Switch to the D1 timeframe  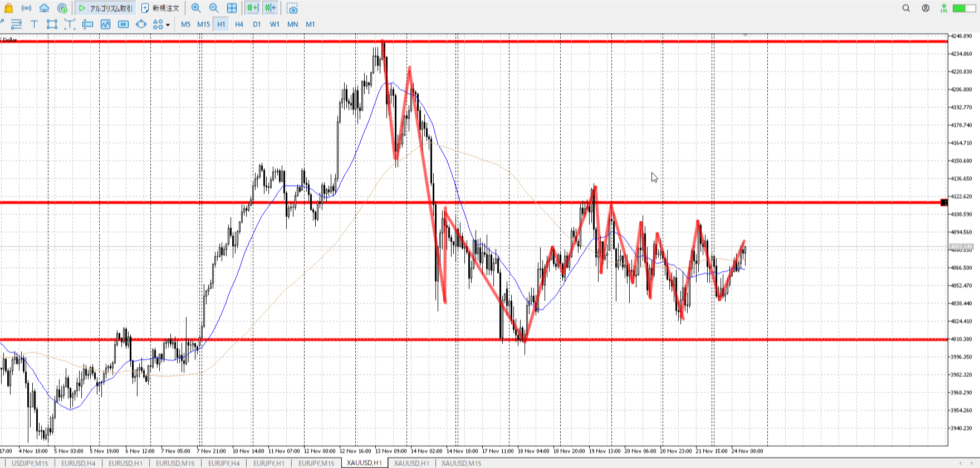click(257, 24)
